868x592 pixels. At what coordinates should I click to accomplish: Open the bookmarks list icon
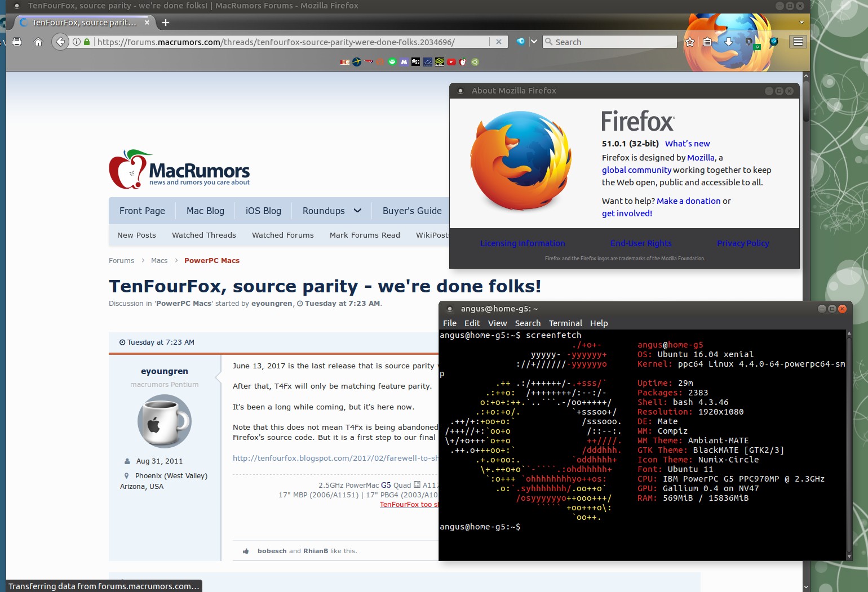tap(707, 42)
